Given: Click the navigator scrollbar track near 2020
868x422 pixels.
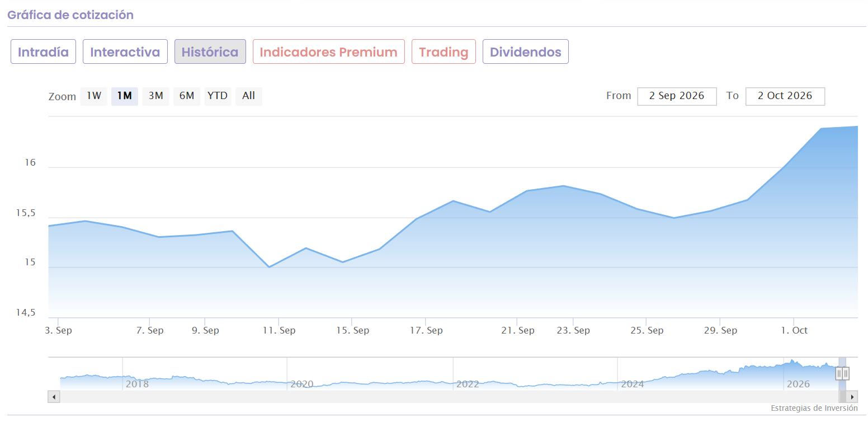Looking at the screenshot, I should [x=302, y=397].
